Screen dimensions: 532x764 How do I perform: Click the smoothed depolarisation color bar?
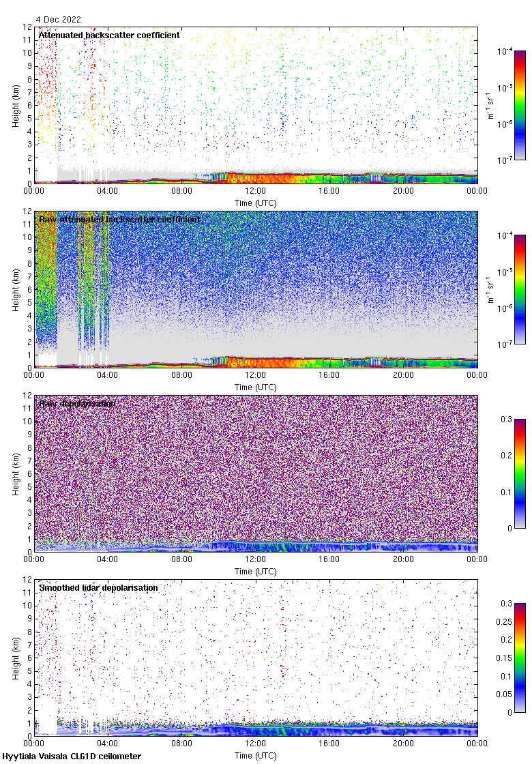(520, 658)
